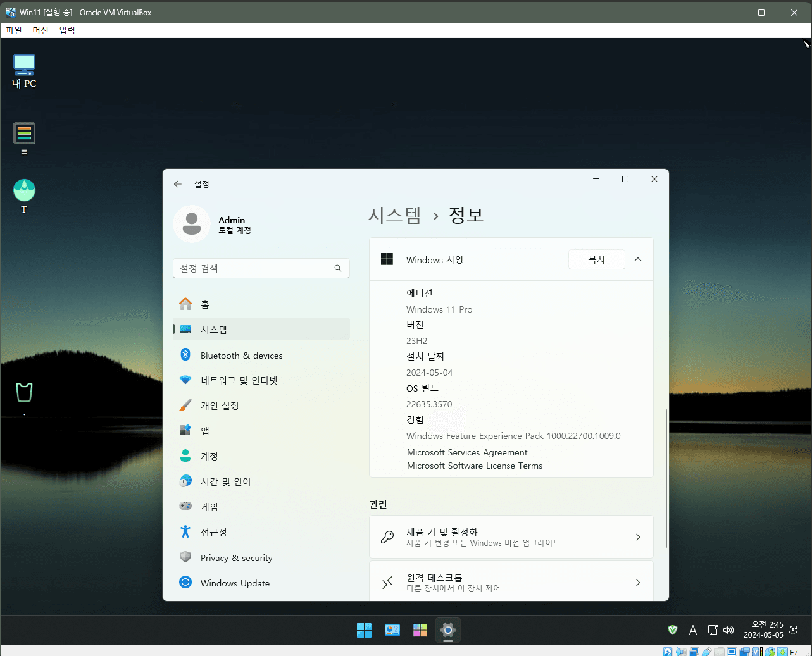Image resolution: width=812 pixels, height=656 pixels.
Task: Click the taskbar clock showing 오전 2:45
Action: pyautogui.click(x=763, y=630)
